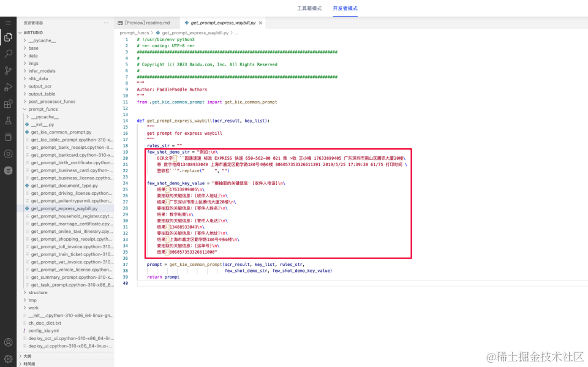The image size is (588, 367).
Task: Click line number 14 in the gutter
Action: coord(125,121)
